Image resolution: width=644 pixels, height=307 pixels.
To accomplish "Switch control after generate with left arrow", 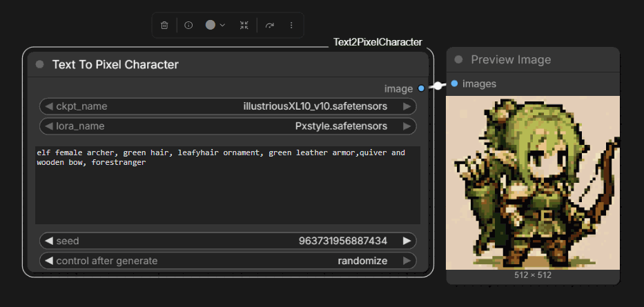I will pyautogui.click(x=49, y=261).
